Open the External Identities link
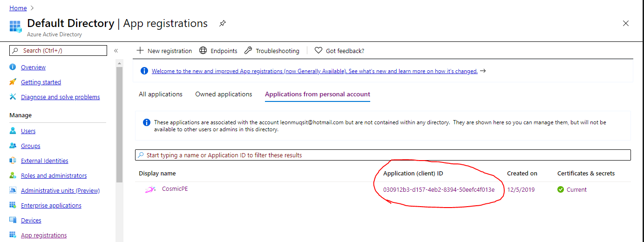Viewport: 644px width, 242px height. (45, 161)
